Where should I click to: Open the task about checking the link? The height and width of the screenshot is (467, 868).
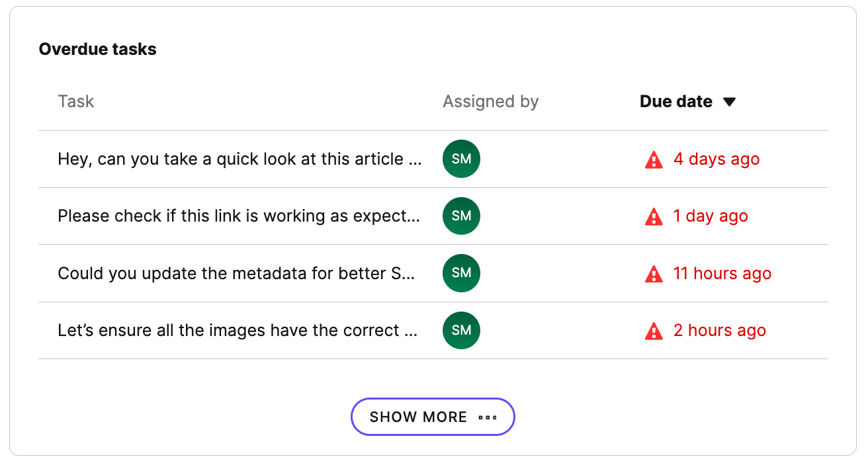coord(239,216)
